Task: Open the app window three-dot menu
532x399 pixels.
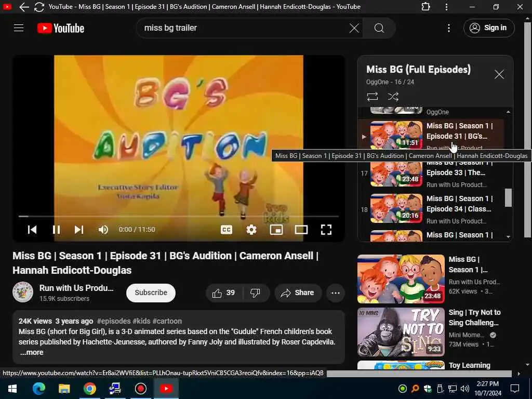Action: [446, 7]
